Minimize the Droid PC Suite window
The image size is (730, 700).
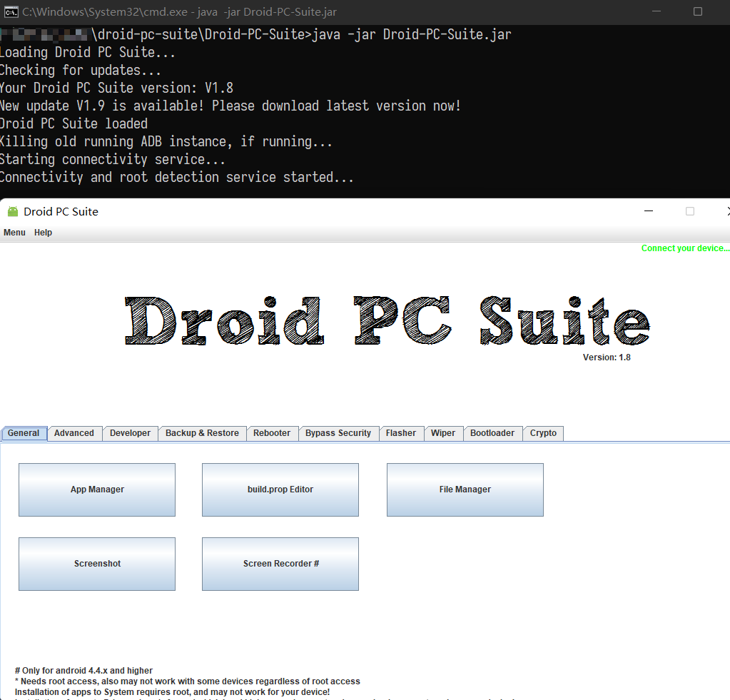[649, 211]
